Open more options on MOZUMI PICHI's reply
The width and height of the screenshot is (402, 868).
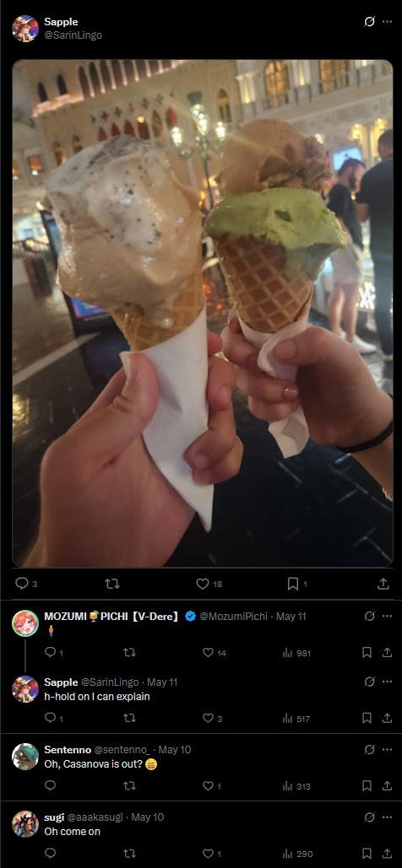(387, 616)
